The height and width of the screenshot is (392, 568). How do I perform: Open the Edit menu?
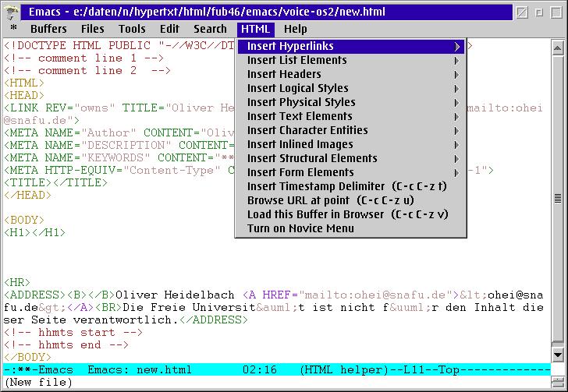[x=169, y=29]
